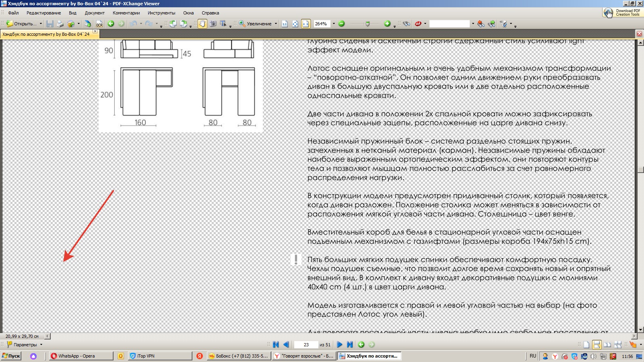644x362 pixels.
Task: Set Actual Size 1:1 view
Action: pyautogui.click(x=285, y=24)
